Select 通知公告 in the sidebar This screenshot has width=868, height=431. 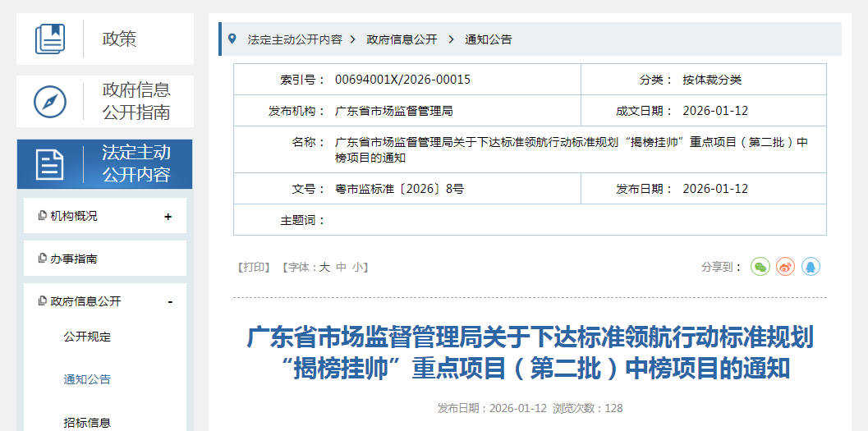(87, 379)
